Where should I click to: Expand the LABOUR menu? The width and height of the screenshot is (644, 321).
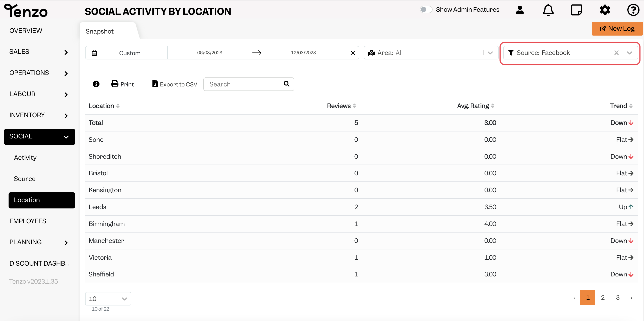[x=66, y=95]
